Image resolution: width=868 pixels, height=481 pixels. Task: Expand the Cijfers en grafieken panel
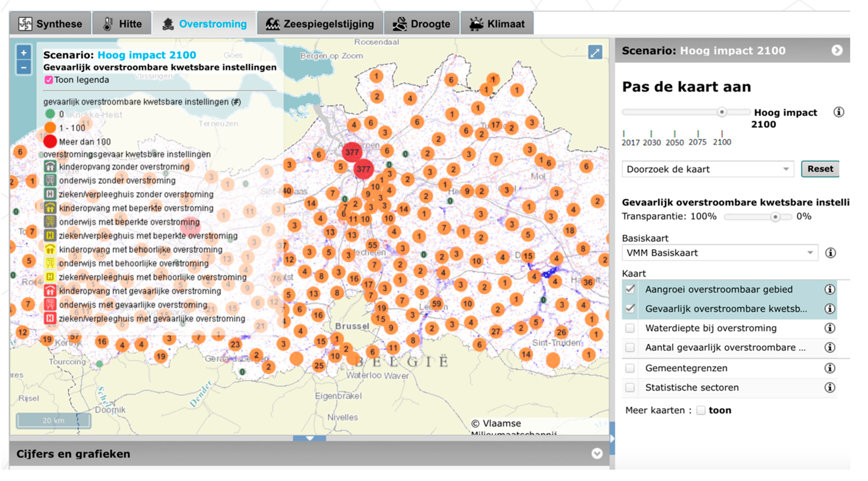point(597,453)
